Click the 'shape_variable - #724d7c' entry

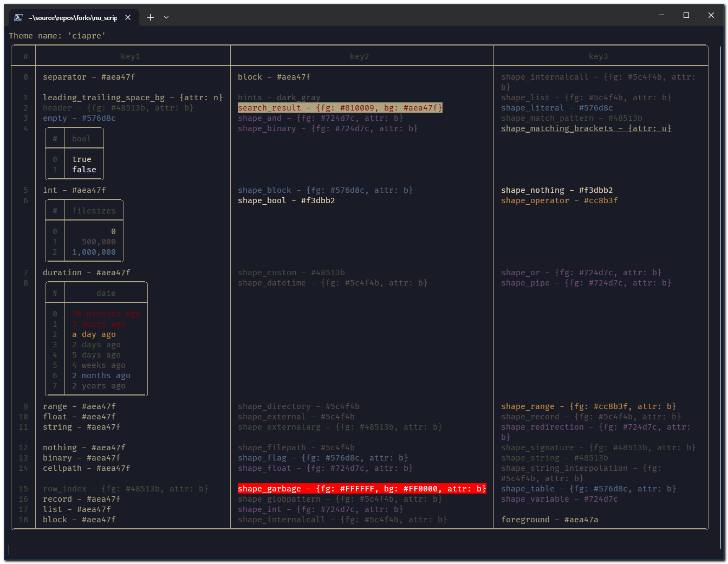pyautogui.click(x=560, y=499)
